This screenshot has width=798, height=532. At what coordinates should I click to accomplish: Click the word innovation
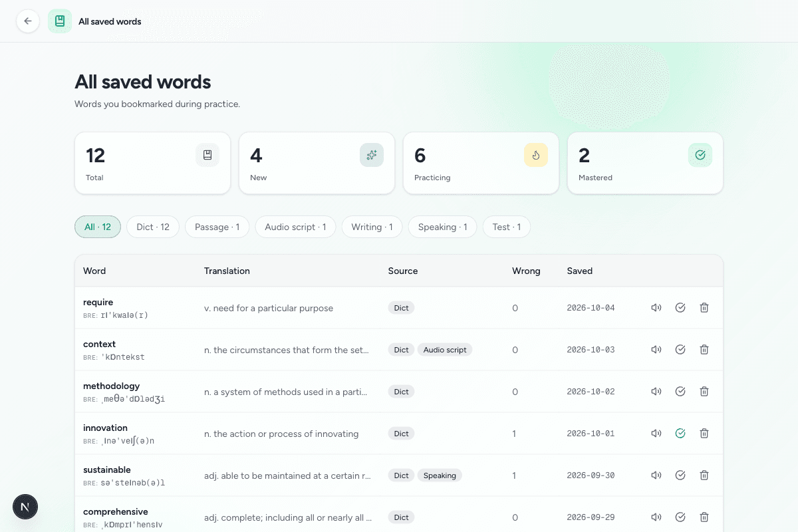[x=105, y=428]
